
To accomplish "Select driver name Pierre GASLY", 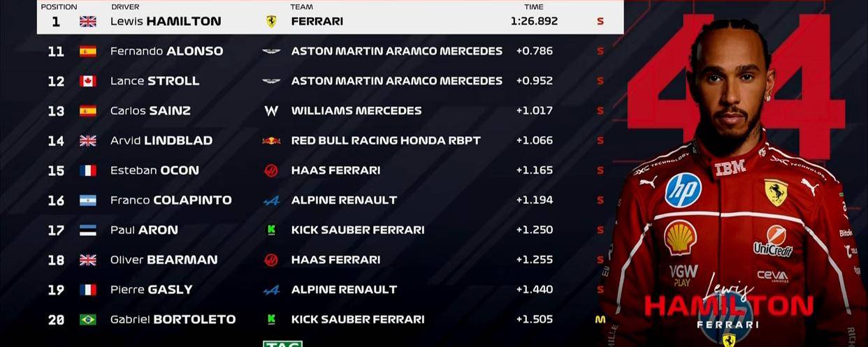I will tap(151, 290).
